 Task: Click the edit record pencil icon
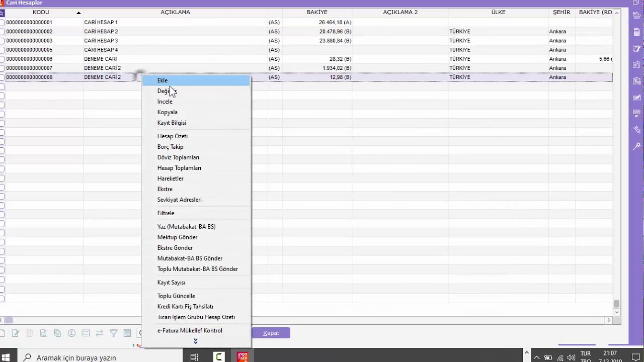(x=16, y=333)
